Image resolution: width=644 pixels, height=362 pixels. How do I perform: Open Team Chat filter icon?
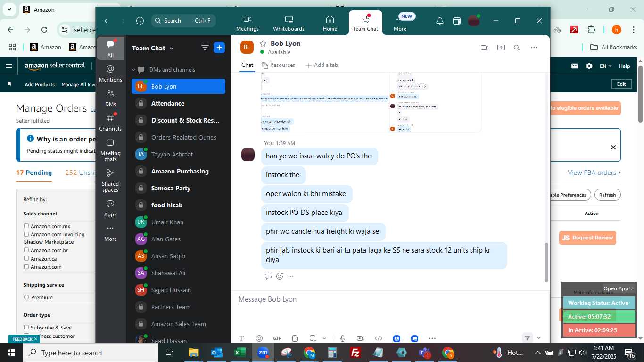click(205, 48)
